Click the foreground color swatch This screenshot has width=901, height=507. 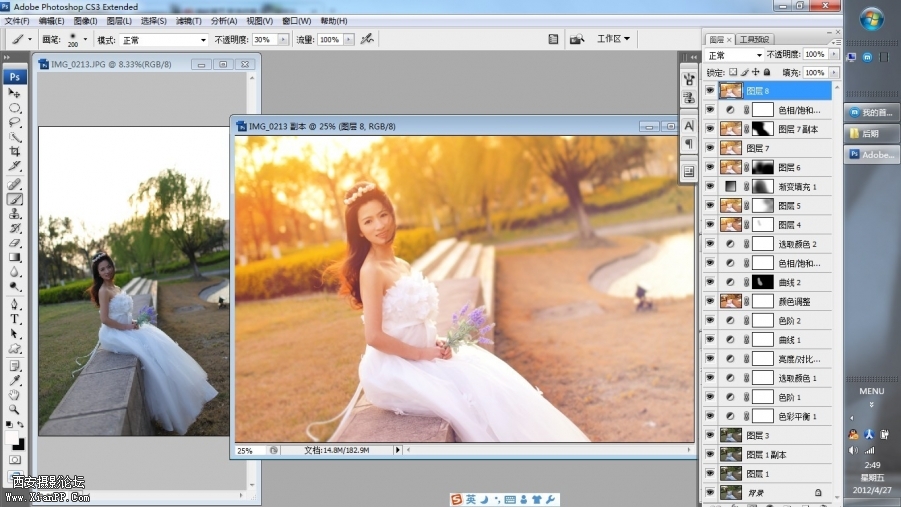point(12,437)
